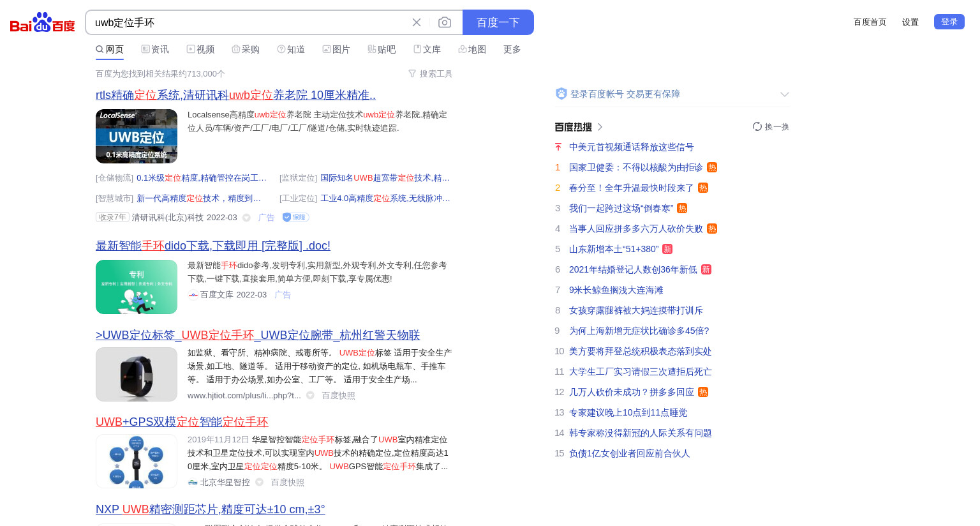Open hot topic 大学生工厂实习请假三次遭拒后死亡
Image resolution: width=980 pixels, height=526 pixels.
pyautogui.click(x=641, y=372)
